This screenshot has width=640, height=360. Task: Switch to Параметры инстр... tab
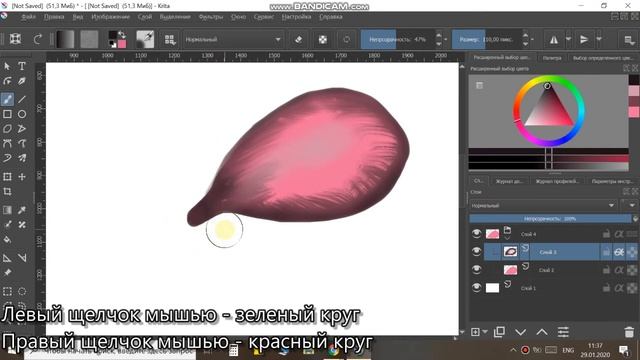pos(612,181)
